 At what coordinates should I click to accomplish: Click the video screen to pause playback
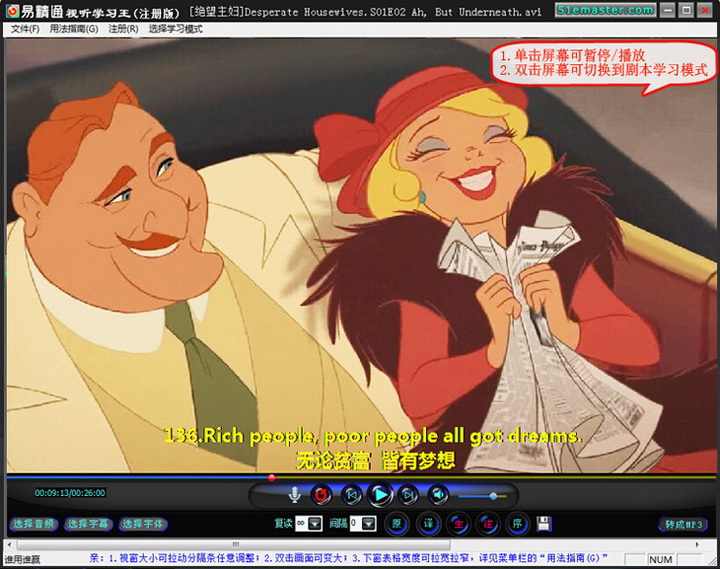tap(360, 255)
